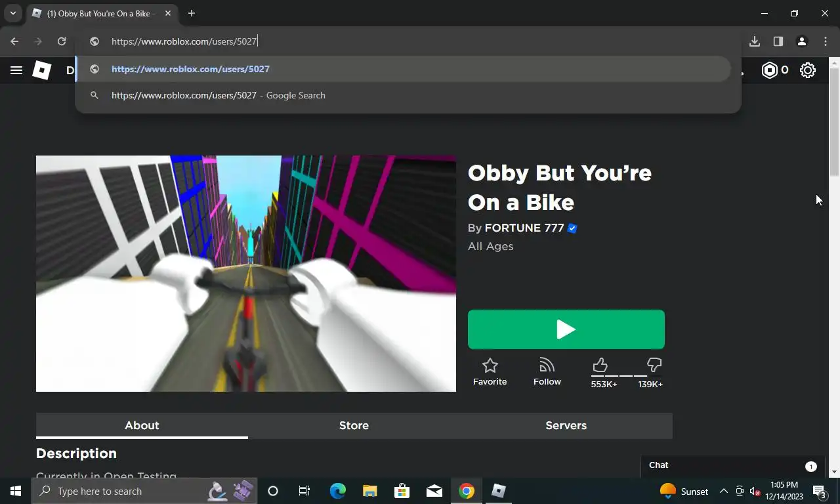Open Microsoft Store from taskbar
The width and height of the screenshot is (840, 504).
click(402, 491)
